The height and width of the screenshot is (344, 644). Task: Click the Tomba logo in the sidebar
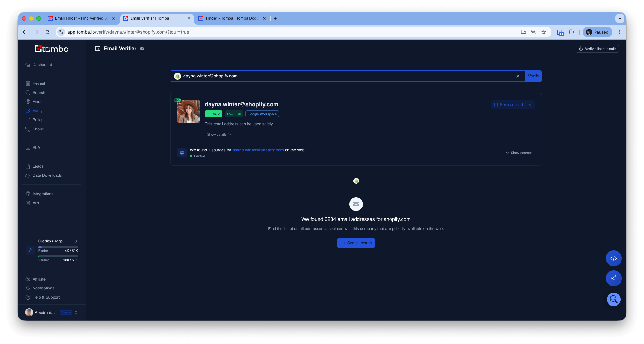pos(52,49)
